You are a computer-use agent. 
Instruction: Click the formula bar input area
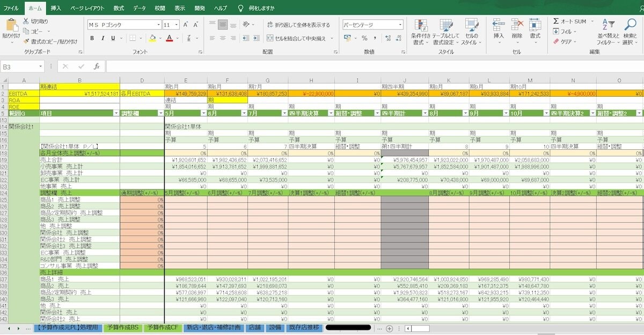click(374, 67)
